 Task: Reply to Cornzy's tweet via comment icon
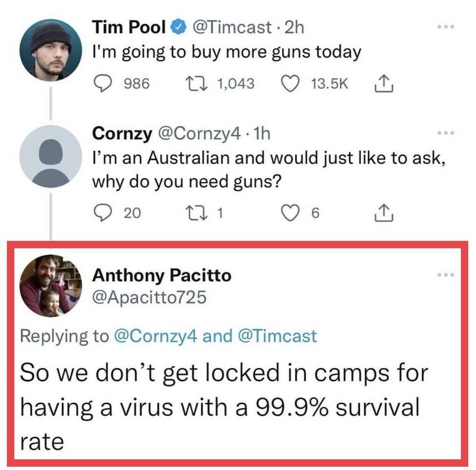pos(102,213)
